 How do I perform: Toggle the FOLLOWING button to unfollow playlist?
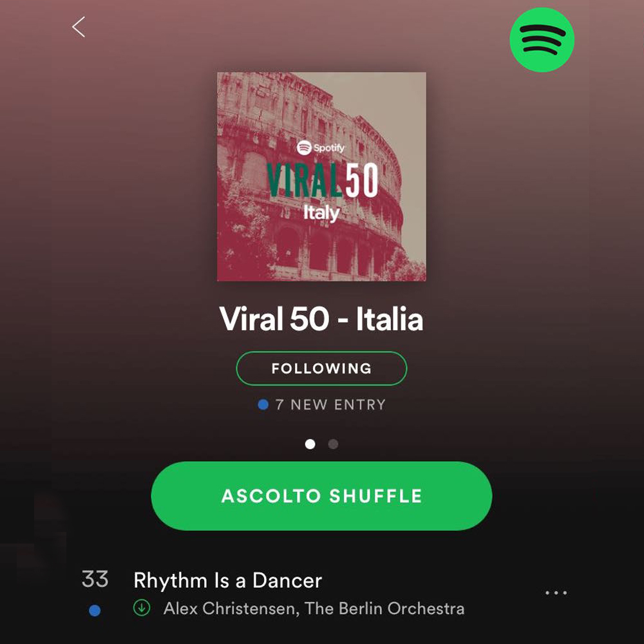pos(321,368)
